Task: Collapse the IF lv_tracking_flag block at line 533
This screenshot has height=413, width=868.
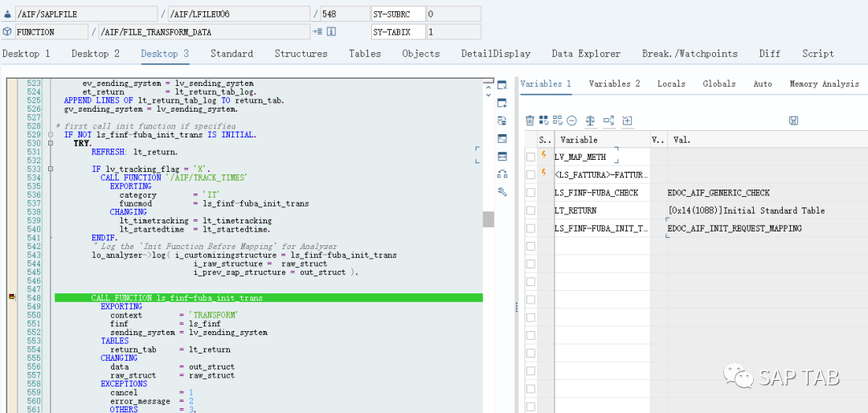Action: pos(51,169)
